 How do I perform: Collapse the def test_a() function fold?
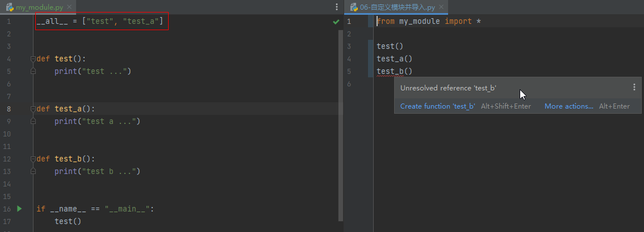(x=33, y=109)
